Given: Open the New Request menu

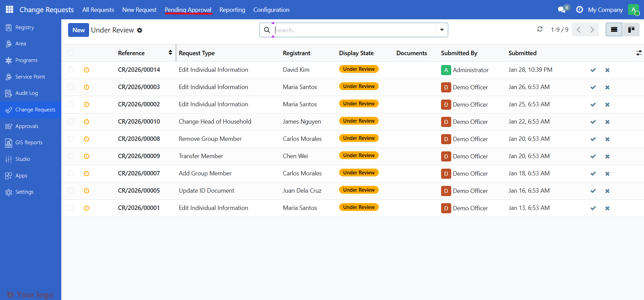Looking at the screenshot, I should point(139,10).
